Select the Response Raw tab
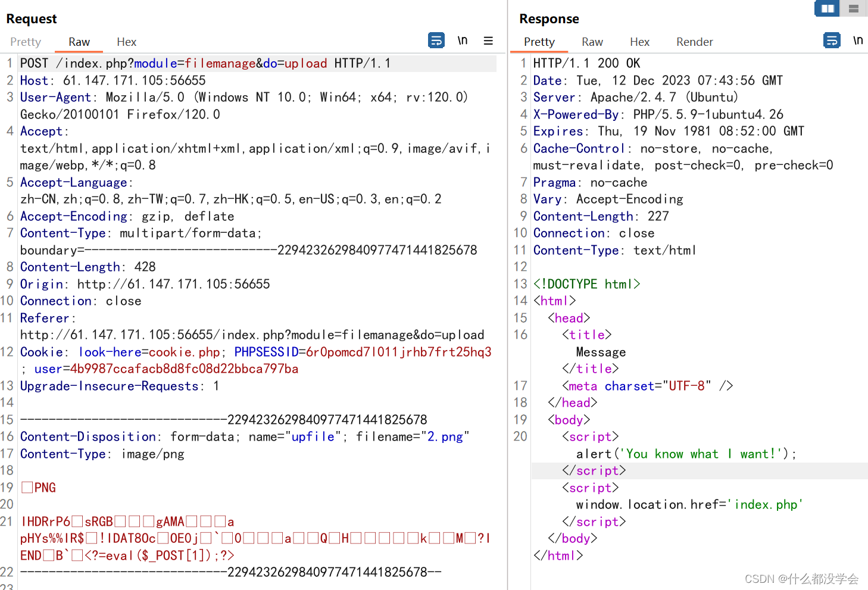Viewport: 868px width, 590px height. (592, 42)
